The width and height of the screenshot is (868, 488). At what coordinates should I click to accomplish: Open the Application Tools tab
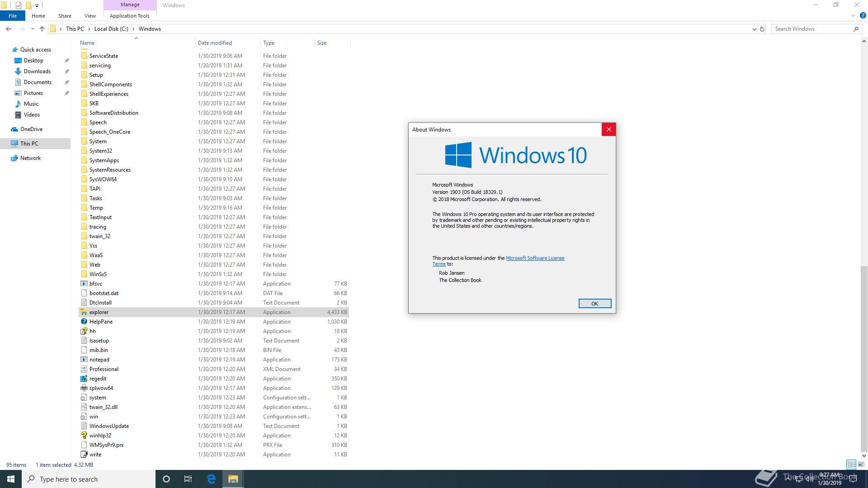(x=130, y=16)
